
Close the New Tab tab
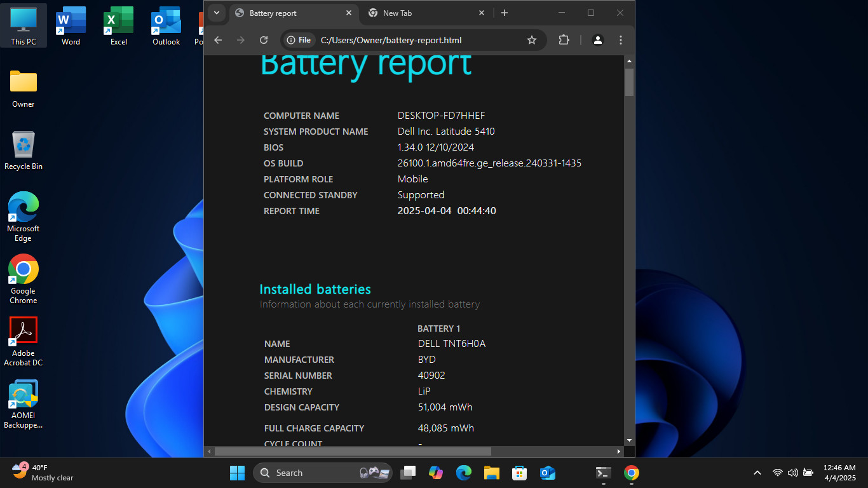(x=482, y=13)
